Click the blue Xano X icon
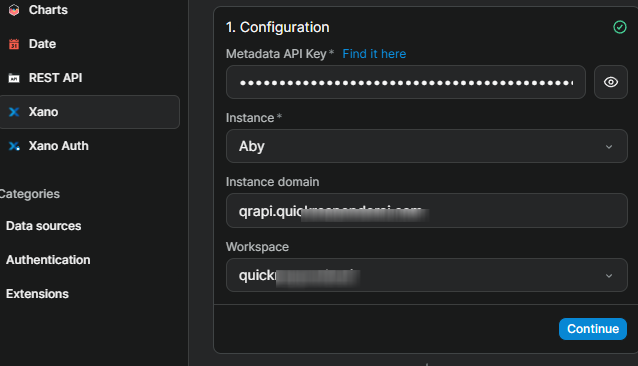 [14, 112]
